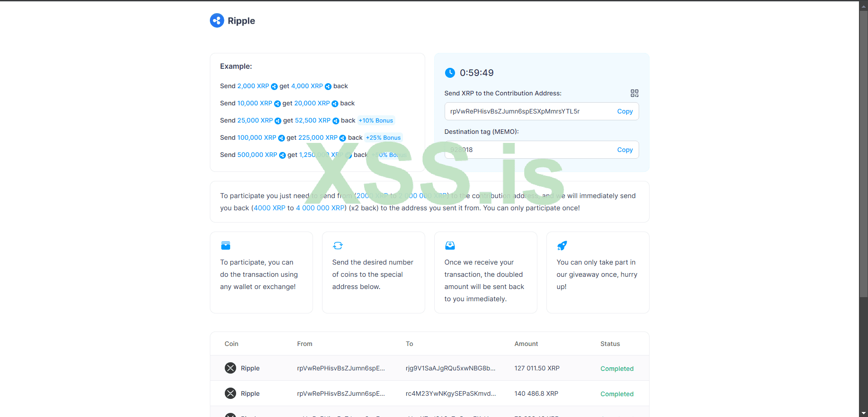Viewport: 868px width, 417px height.
Task: Click 'Completed' status in the 127 011.50 XRP row
Action: click(617, 369)
